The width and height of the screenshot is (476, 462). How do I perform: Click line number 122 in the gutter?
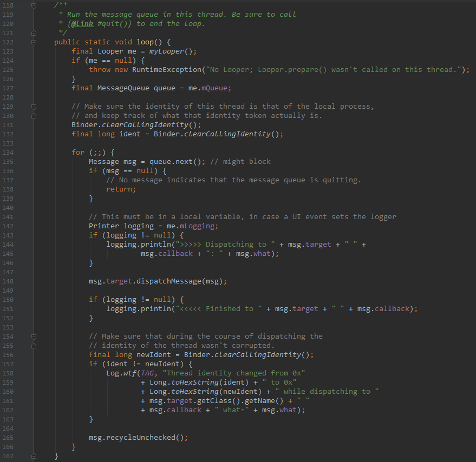pyautogui.click(x=8, y=42)
